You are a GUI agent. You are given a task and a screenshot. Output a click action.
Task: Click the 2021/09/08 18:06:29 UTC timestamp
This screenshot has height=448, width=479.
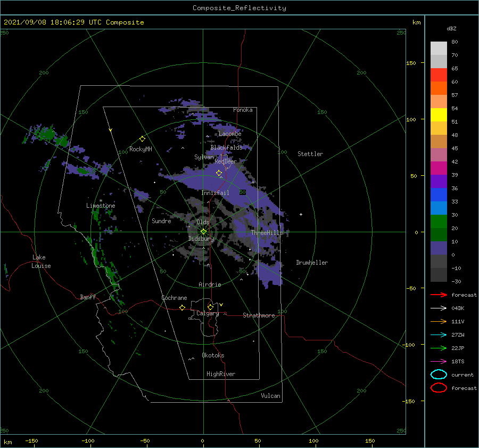53,22
